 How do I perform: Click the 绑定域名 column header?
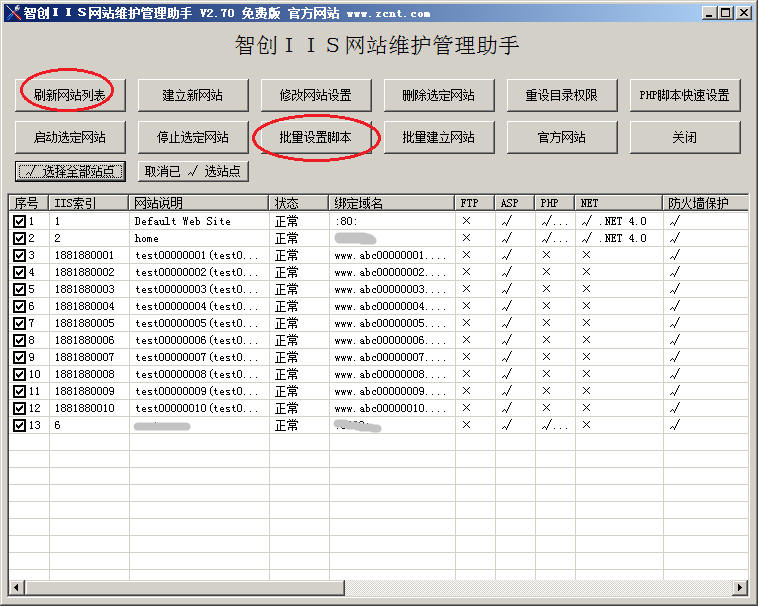click(x=392, y=203)
